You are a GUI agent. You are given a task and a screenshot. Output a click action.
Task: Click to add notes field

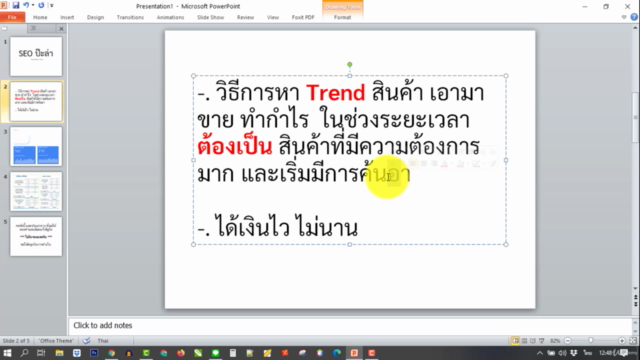click(x=350, y=325)
